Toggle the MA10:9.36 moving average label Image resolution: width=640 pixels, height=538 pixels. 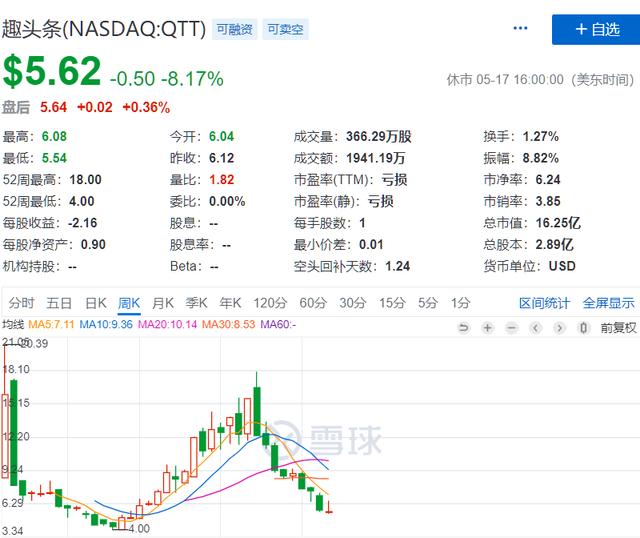(x=106, y=325)
